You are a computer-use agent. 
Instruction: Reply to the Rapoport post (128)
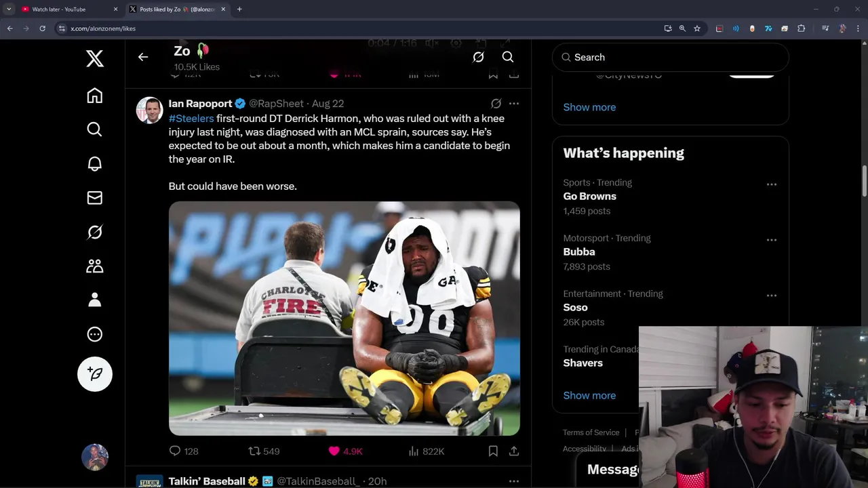click(x=183, y=451)
